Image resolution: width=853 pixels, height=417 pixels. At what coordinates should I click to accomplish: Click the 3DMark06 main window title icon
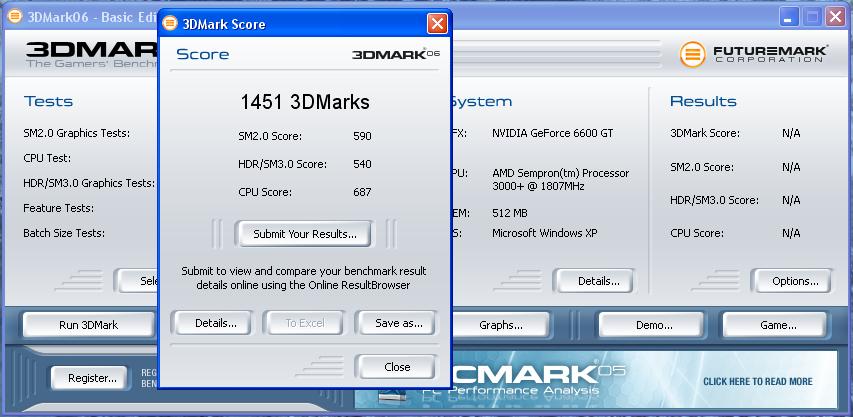click(15, 16)
